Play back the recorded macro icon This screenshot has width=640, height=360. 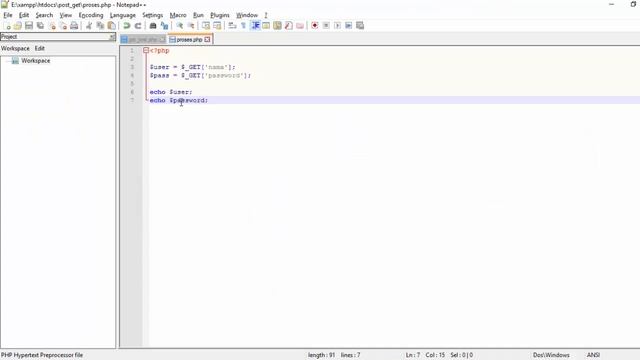click(x=337, y=26)
